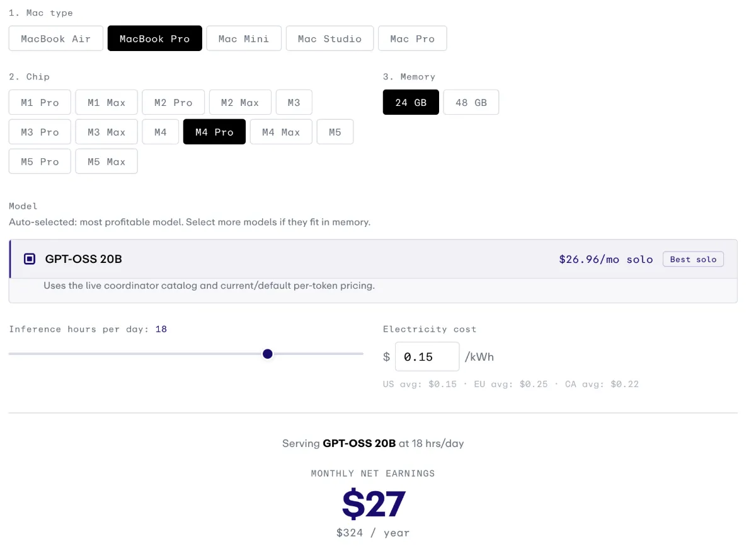Image resolution: width=756 pixels, height=546 pixels.
Task: Pick Mac Studio as Mac type
Action: 330,38
